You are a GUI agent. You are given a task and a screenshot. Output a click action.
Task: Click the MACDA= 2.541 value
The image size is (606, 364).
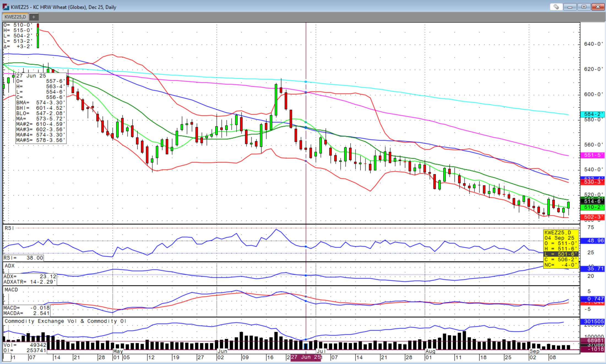[27, 313]
